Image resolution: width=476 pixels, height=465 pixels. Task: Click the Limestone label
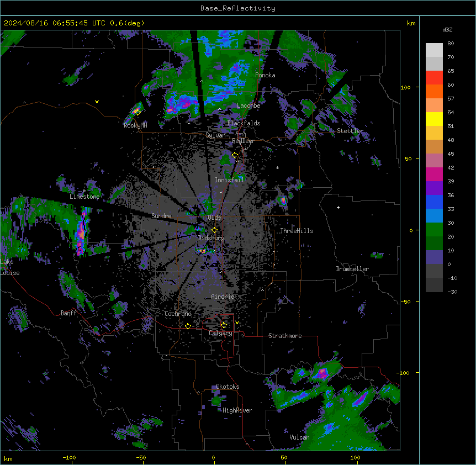click(x=84, y=197)
